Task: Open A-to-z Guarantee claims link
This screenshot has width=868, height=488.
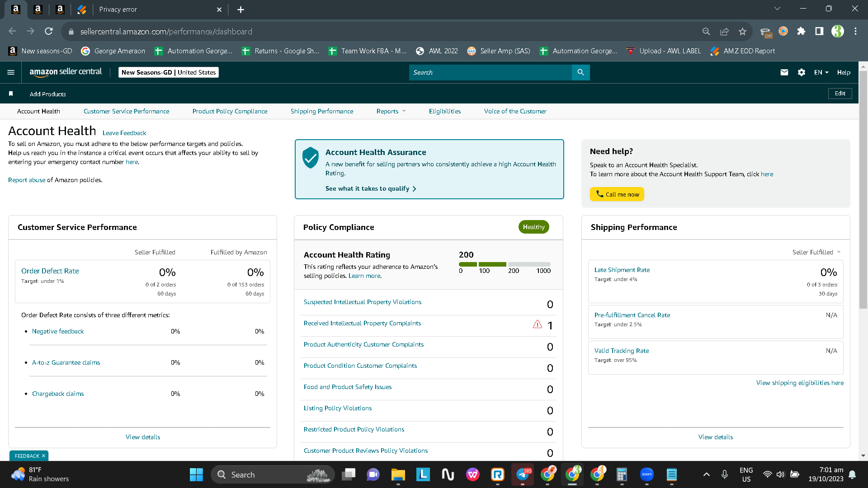Action: pyautogui.click(x=66, y=362)
